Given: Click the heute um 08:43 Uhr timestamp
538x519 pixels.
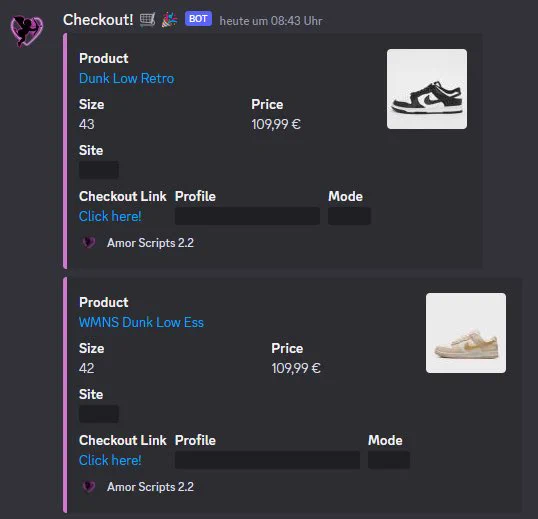Looking at the screenshot, I should click(x=271, y=21).
